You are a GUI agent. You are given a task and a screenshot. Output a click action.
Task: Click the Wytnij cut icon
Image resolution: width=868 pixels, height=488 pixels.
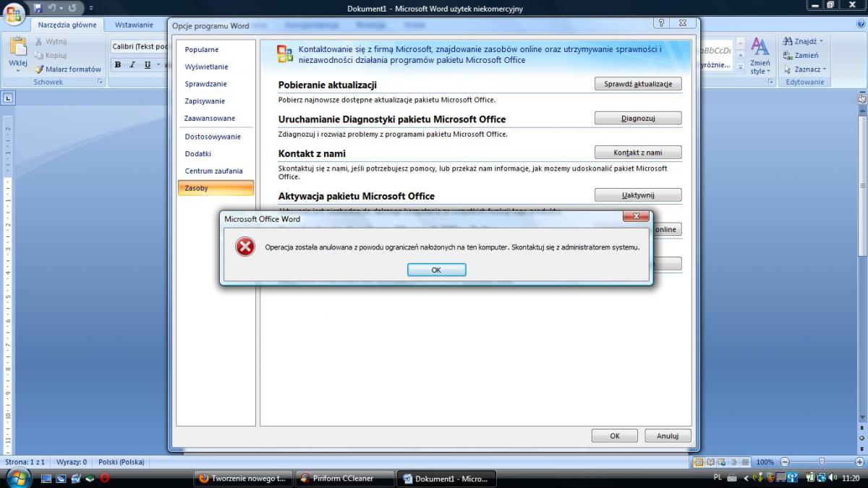tap(39, 42)
